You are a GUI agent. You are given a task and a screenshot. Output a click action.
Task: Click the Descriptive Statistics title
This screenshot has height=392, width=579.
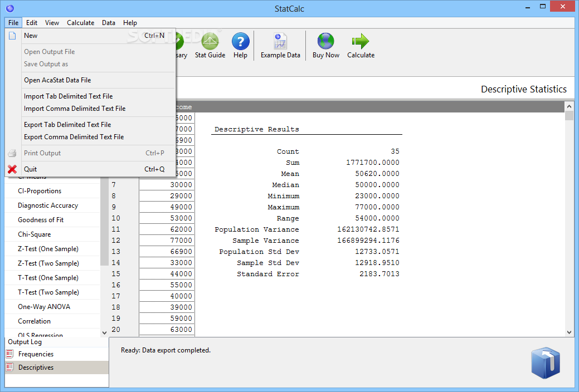click(x=524, y=89)
